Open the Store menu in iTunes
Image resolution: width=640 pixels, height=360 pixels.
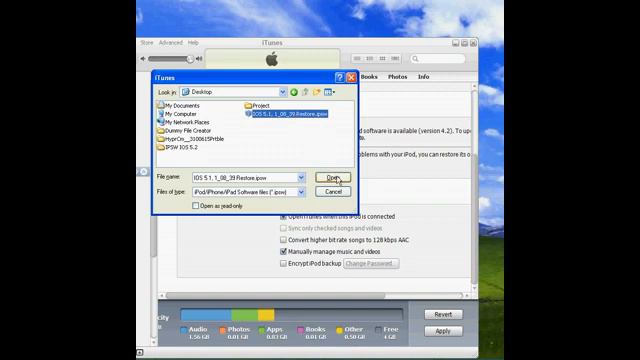tap(147, 42)
